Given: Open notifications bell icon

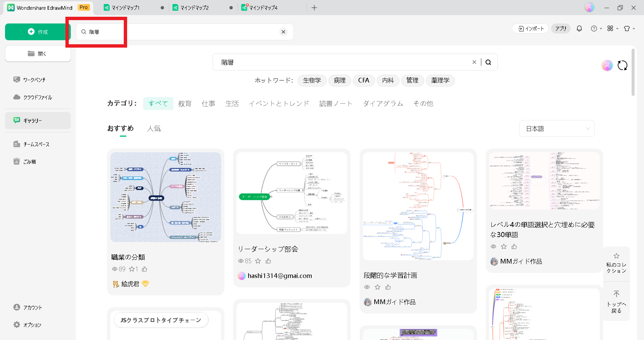Looking at the screenshot, I should click(579, 29).
